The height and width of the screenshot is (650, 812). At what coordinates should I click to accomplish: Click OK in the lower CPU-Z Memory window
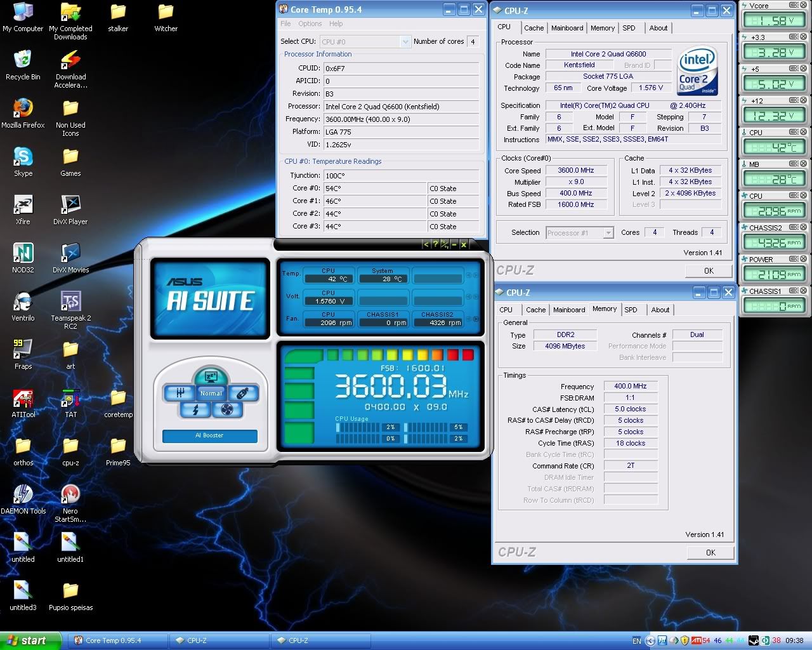point(710,552)
